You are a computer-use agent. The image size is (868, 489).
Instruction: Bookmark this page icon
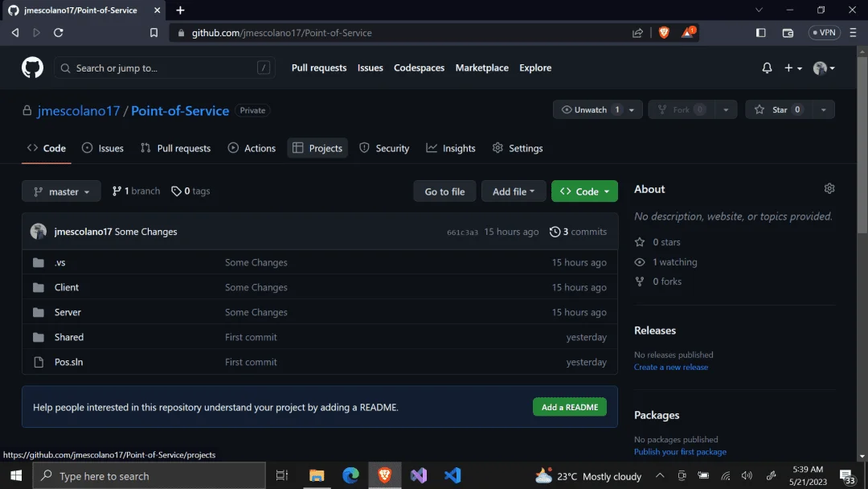pos(154,33)
